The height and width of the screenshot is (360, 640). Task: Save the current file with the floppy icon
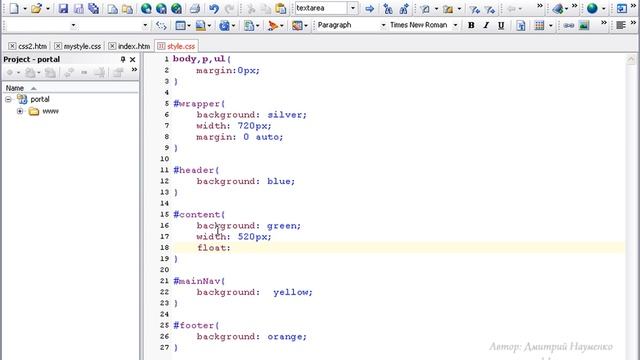pos(63,8)
